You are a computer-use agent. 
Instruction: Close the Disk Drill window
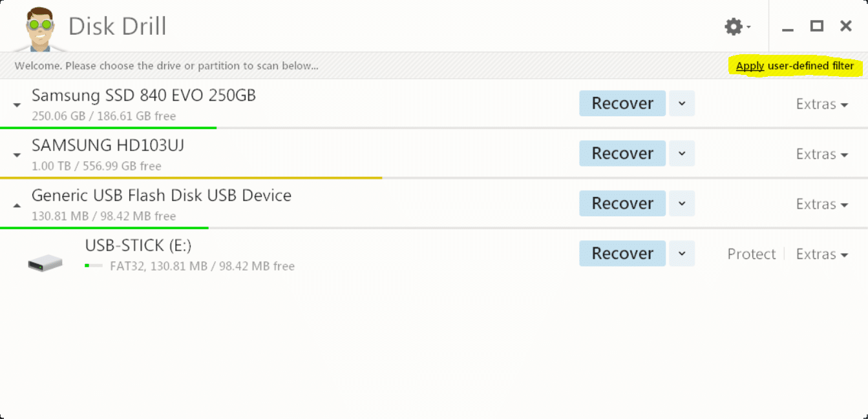pyautogui.click(x=845, y=26)
